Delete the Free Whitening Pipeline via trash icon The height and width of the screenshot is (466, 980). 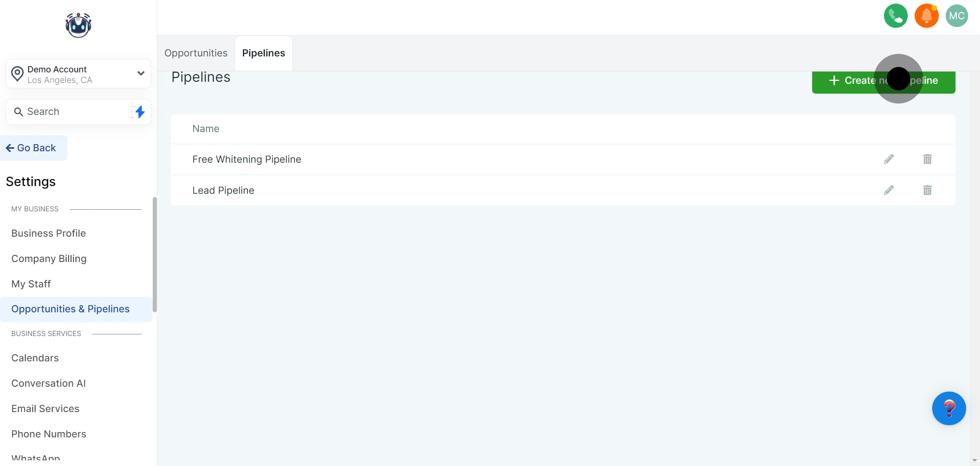pos(927,159)
